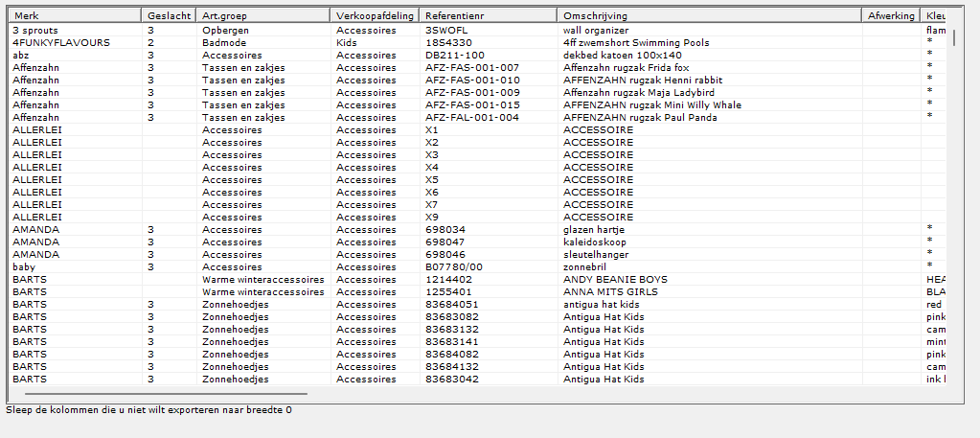The width and height of the screenshot is (980, 438).
Task: Select AFFENZAHN rugzak Mini Willy Whale
Action: coord(651,105)
